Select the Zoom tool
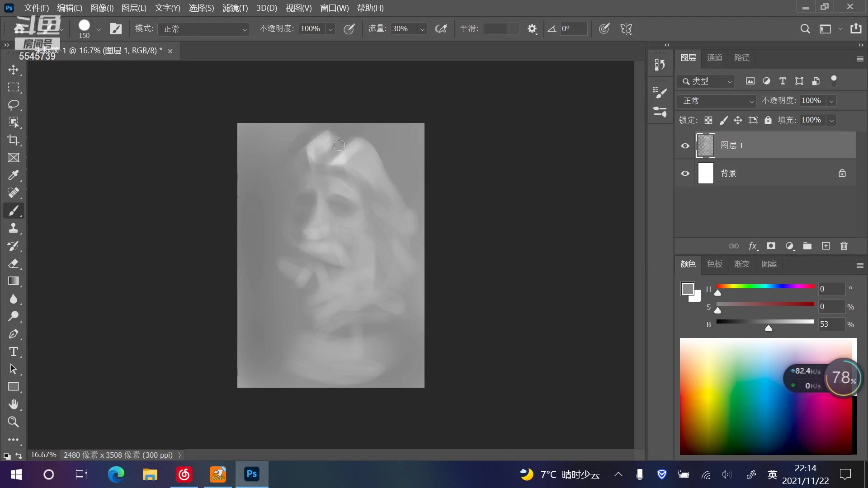Viewport: 868px width, 488px height. click(14, 422)
